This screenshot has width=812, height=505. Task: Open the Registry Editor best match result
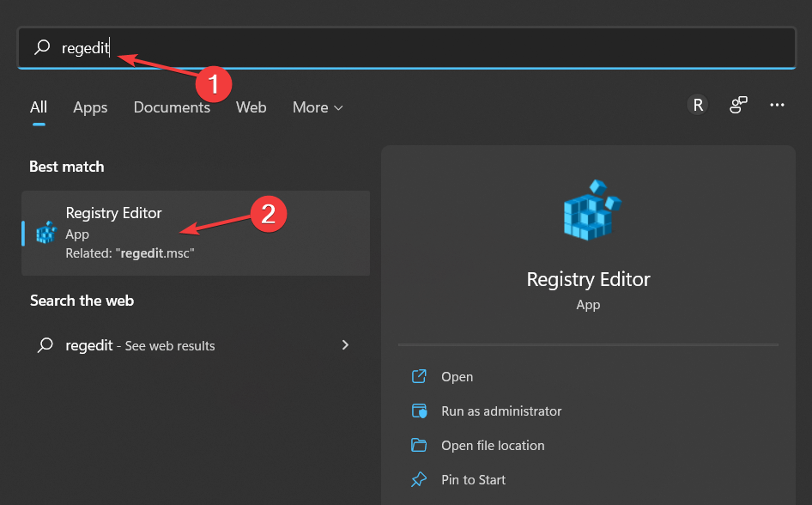point(196,233)
